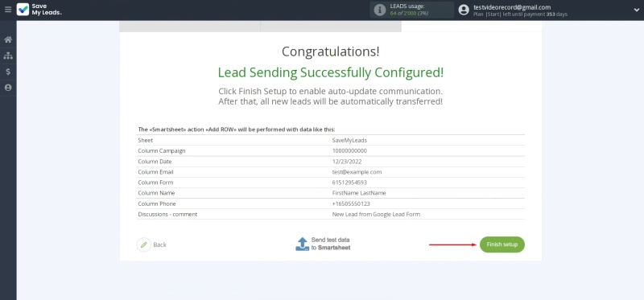The width and height of the screenshot is (644, 300).
Task: Go to Home via sidebar house icon
Action: click(8, 39)
